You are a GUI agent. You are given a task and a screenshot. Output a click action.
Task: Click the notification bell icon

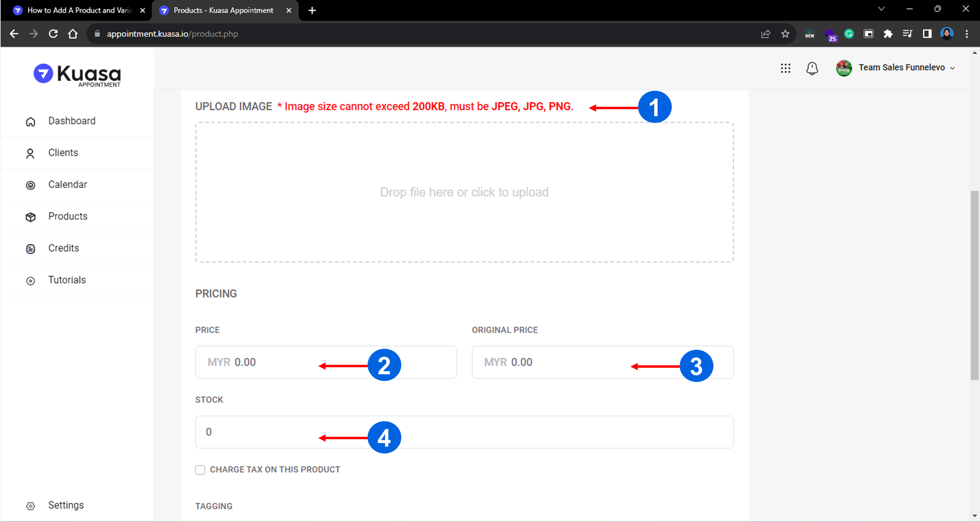(x=812, y=68)
